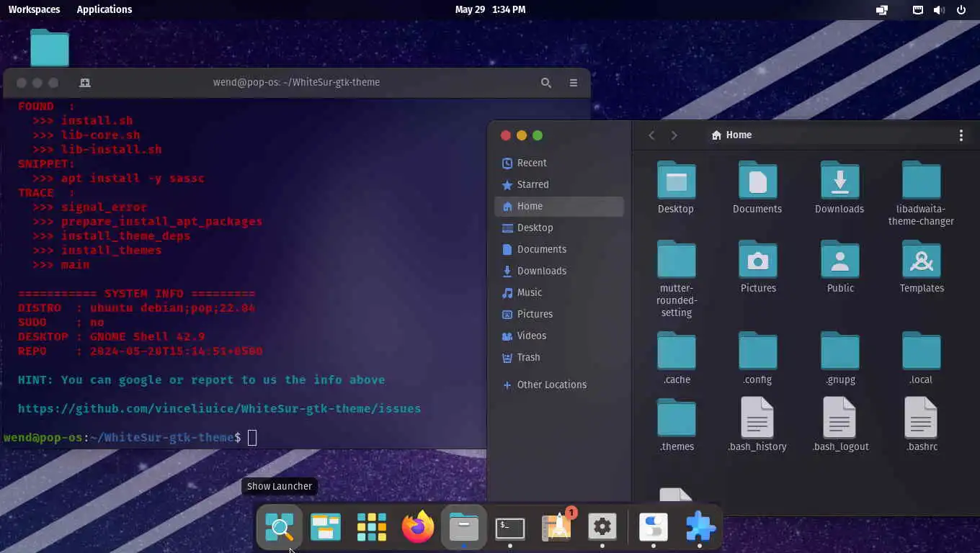
Task: Open the GitHub issues link in terminal
Action: [x=219, y=409]
